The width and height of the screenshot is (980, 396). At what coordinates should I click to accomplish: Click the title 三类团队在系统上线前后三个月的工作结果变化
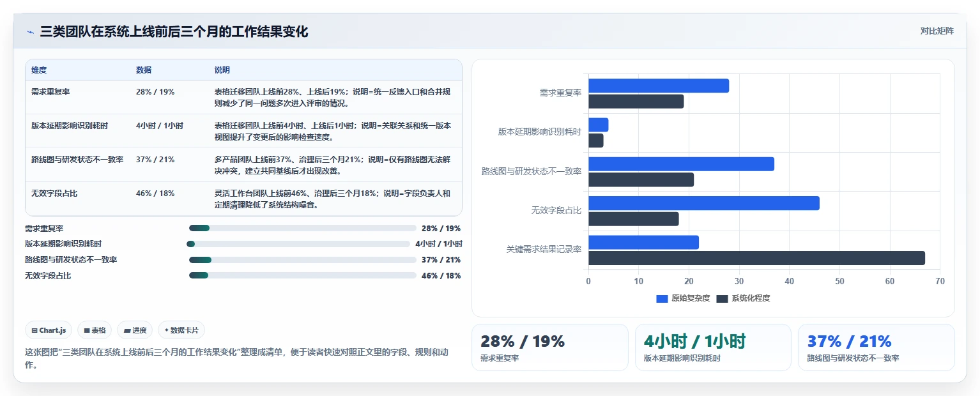174,31
